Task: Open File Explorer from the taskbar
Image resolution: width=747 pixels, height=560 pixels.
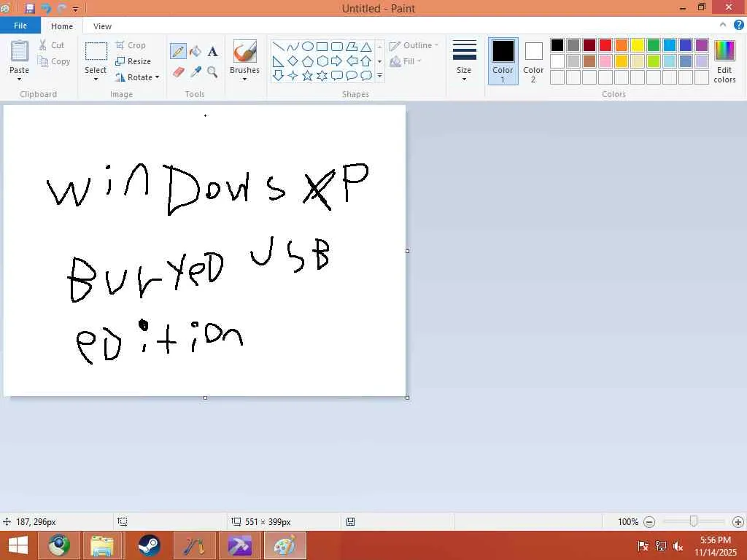Action: click(102, 545)
